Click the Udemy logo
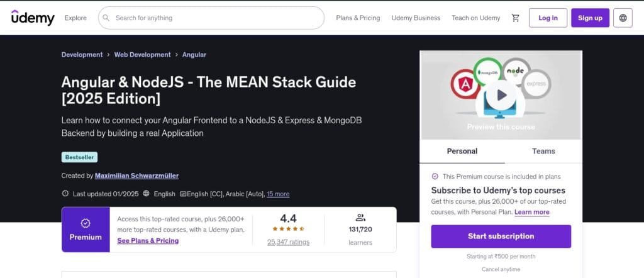 [x=33, y=18]
